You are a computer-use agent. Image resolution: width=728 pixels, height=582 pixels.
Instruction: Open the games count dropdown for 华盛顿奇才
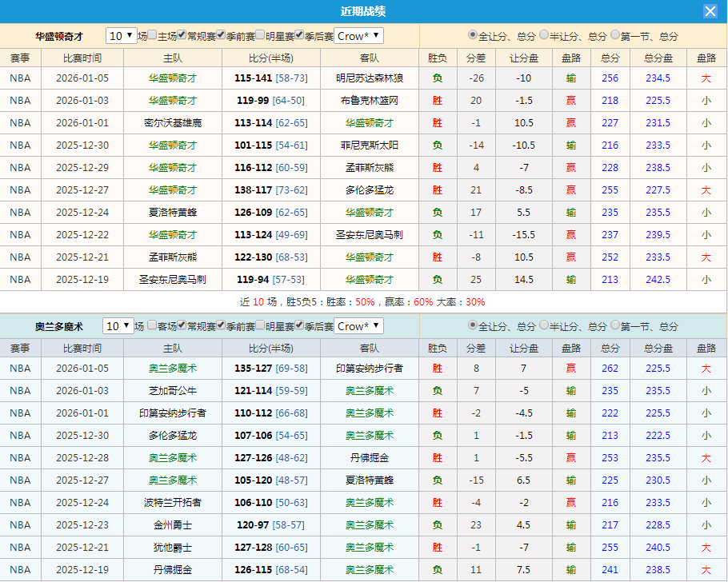121,35
